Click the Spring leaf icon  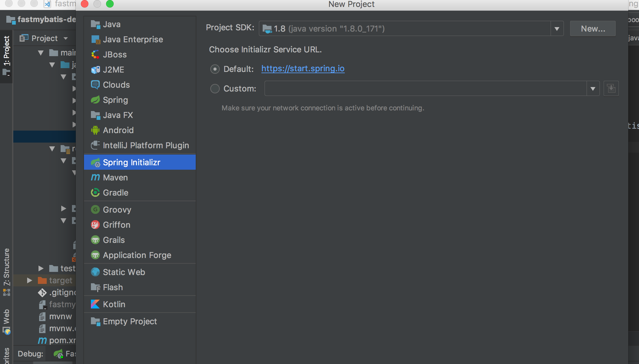coord(95,100)
